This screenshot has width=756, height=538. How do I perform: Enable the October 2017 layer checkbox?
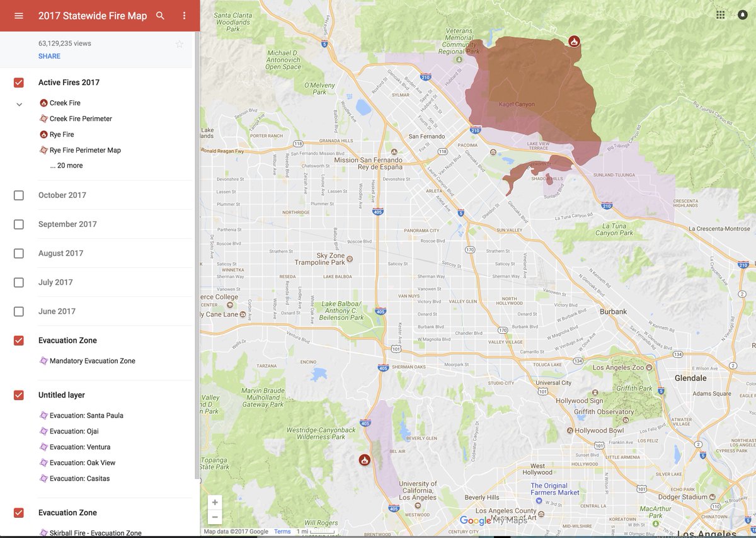tap(19, 195)
